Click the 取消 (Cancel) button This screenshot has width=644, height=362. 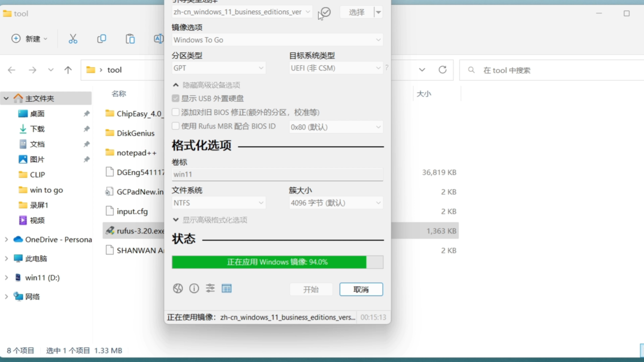coord(361,289)
